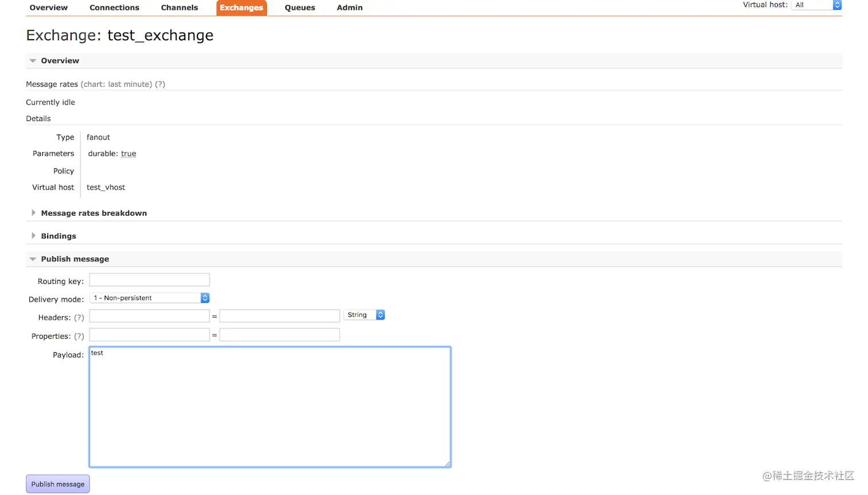Click the Properties value input field
Image resolution: width=868 pixels, height=495 pixels.
coord(280,335)
